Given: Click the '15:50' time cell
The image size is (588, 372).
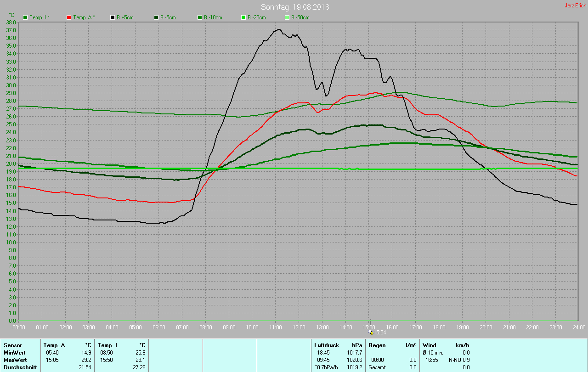Looking at the screenshot, I should [x=107, y=360].
